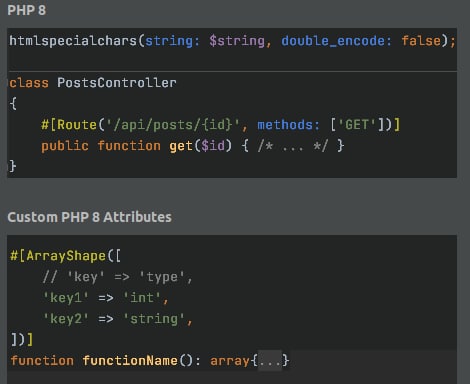Click the 'string:' named argument label

(172, 41)
